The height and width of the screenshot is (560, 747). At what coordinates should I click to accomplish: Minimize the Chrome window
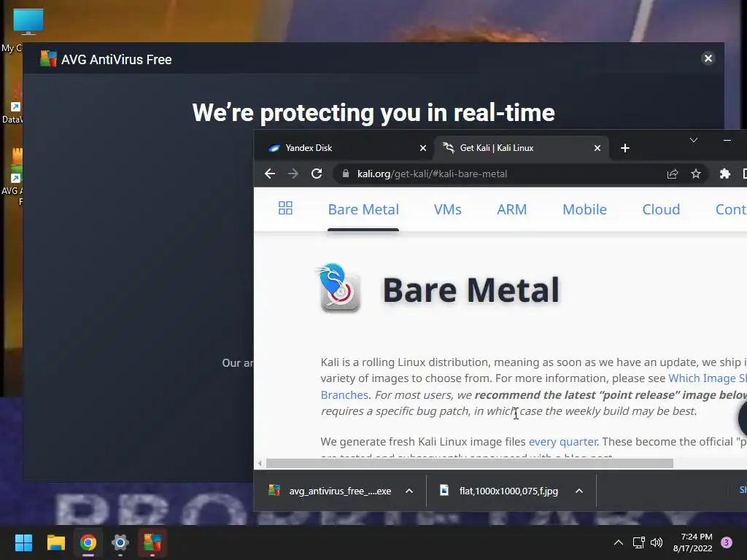[727, 140]
